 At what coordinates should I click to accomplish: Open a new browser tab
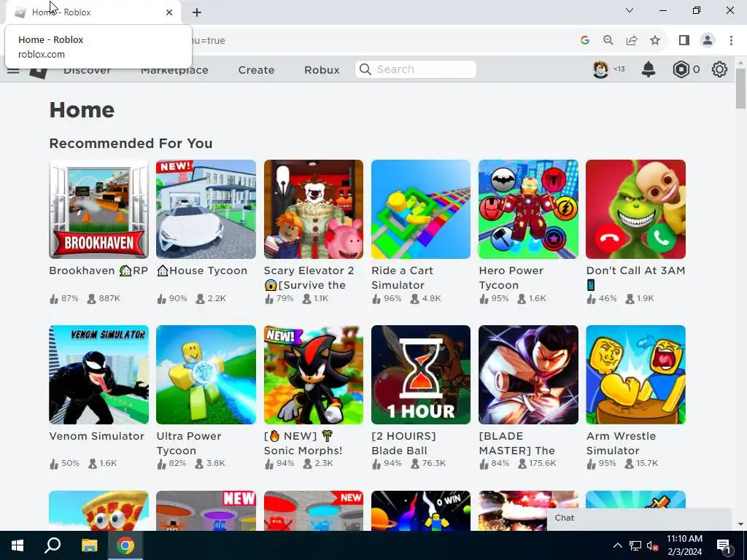(x=197, y=12)
